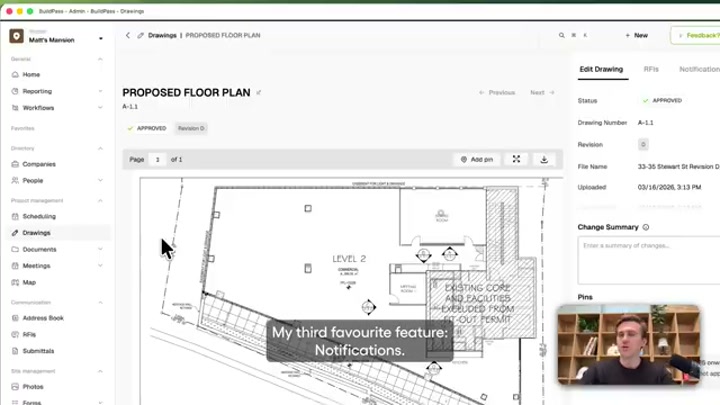720x405 pixels.
Task: Click the presenter webcam thumbnail
Action: coord(629,345)
